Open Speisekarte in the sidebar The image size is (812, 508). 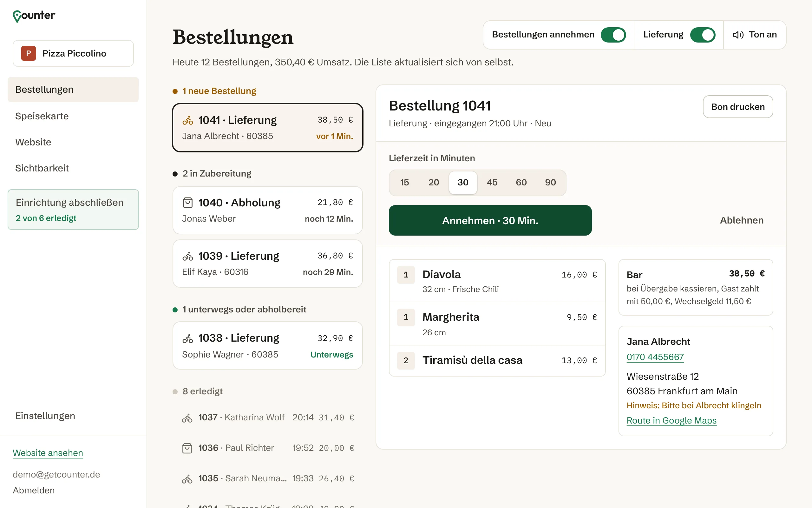coord(73,116)
